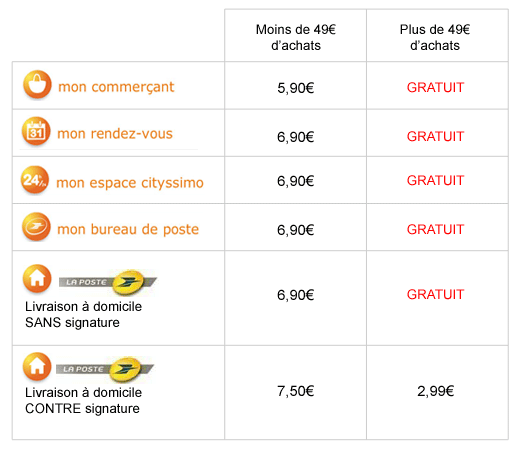Click the 'Moins de 49€ d'achats' header
The image size is (519, 451).
point(296,37)
